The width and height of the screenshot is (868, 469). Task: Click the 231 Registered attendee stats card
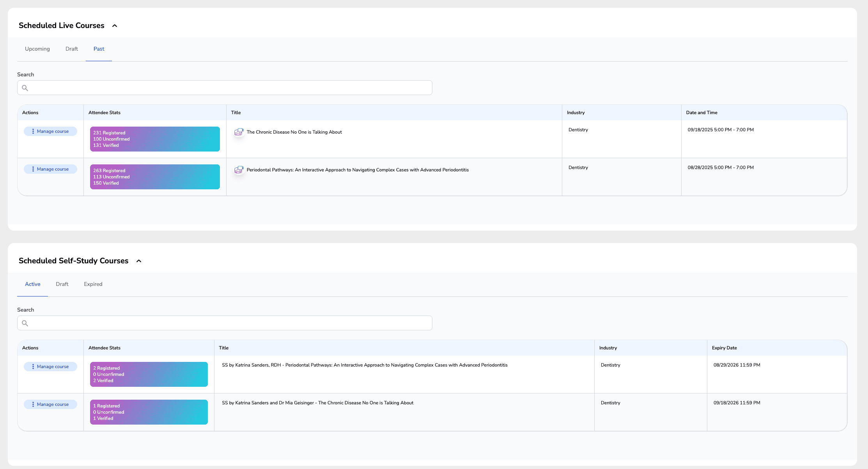tap(155, 139)
